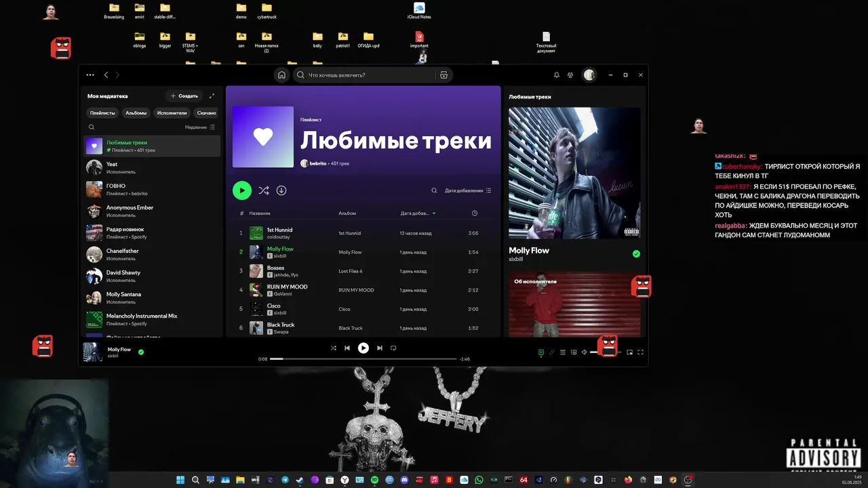868x488 pixels.
Task: Open bebrito profile link in header
Action: (318, 163)
